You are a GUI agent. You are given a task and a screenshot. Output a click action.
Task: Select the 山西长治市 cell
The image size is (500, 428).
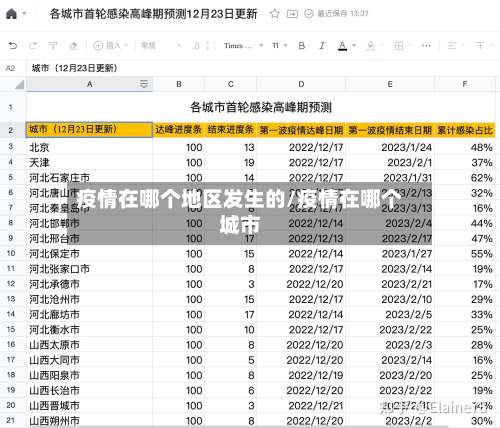pos(89,390)
